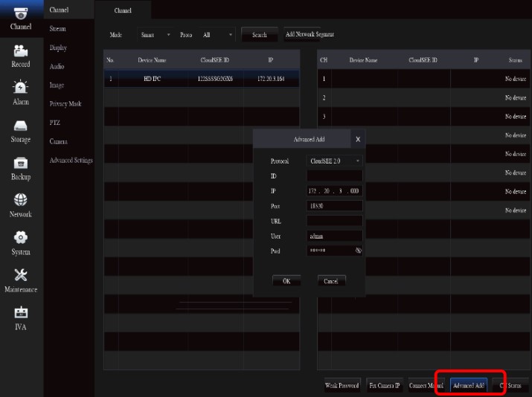
Task: Open the Storage drive icon
Action: [21, 126]
